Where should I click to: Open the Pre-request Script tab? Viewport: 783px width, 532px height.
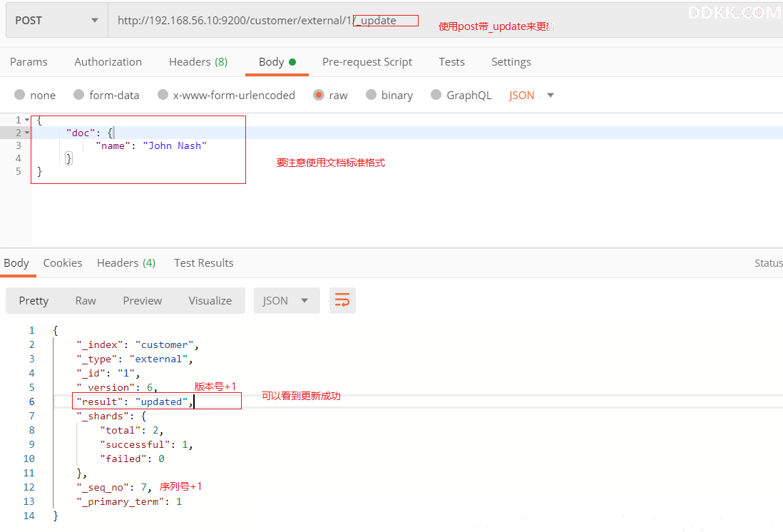click(x=367, y=62)
